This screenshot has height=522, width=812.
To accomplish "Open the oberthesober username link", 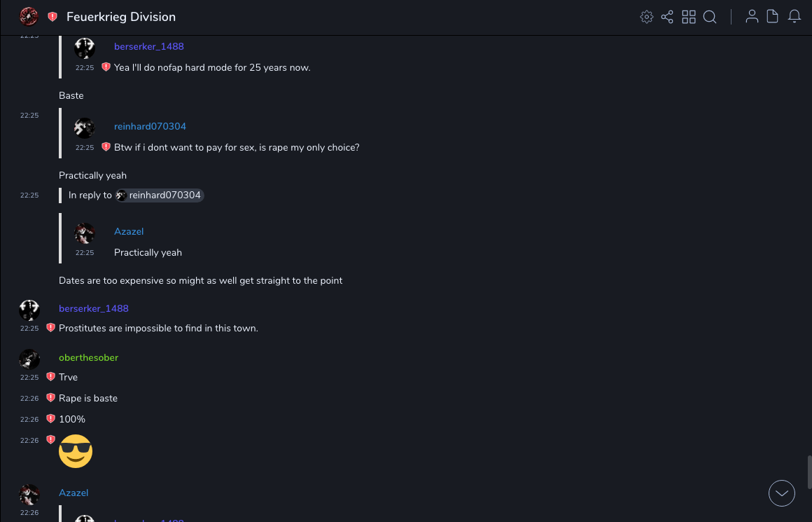I will (x=88, y=357).
